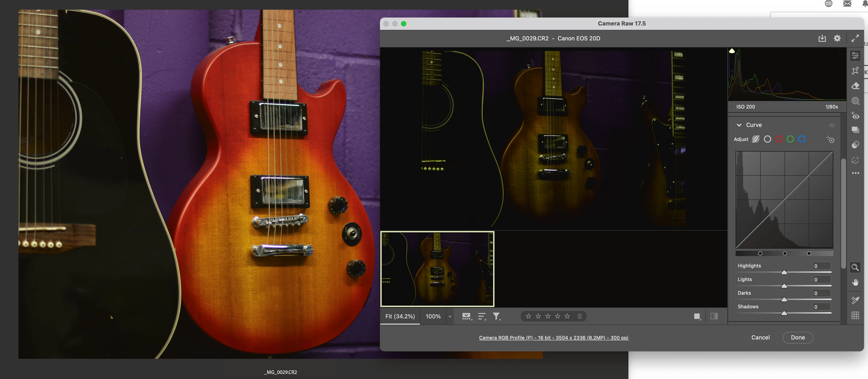Open the Camera RGB Profile workflow link
868x379 pixels.
[x=553, y=337]
